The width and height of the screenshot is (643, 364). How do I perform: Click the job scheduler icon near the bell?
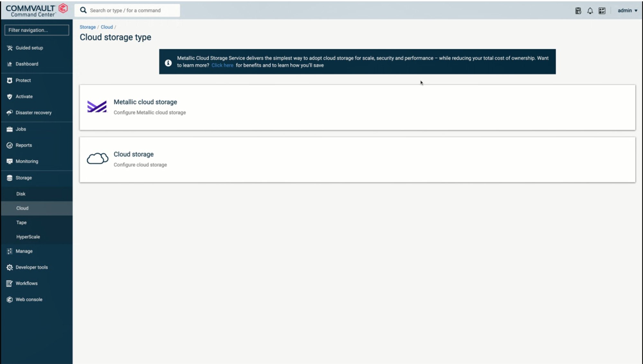pos(578,11)
